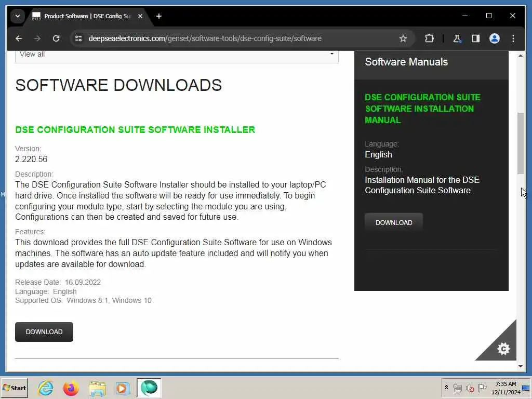Viewport: 532px width, 399px height.
Task: Click the scrollbar up arrow
Action: (x=521, y=55)
